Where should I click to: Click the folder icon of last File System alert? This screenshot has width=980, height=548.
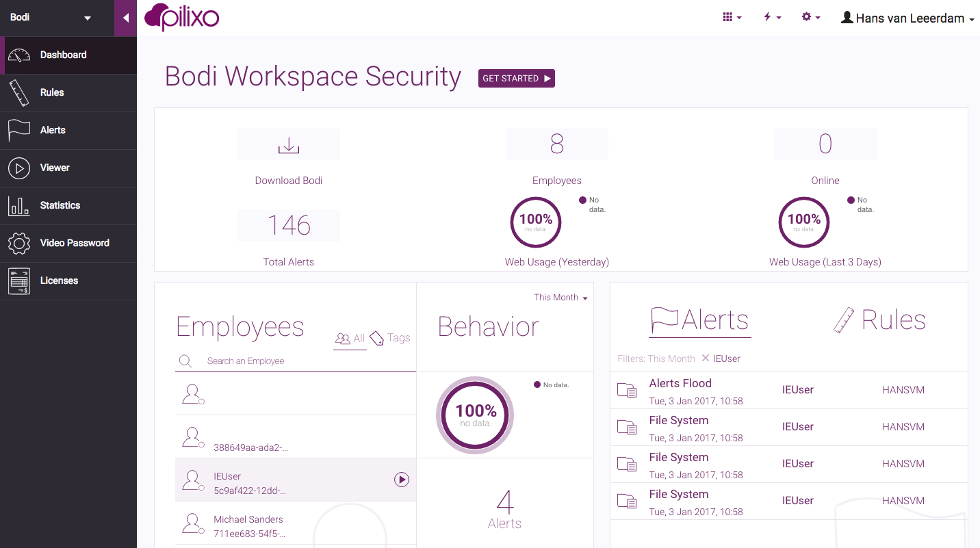point(627,501)
